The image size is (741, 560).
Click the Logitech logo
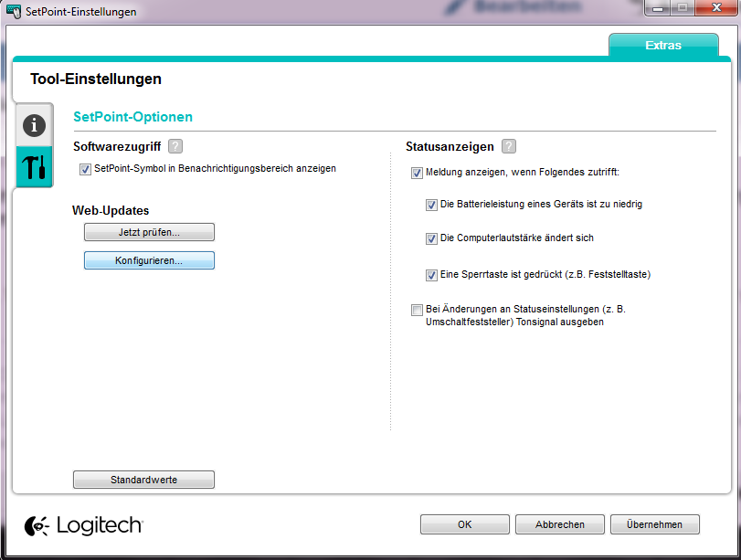point(84,525)
